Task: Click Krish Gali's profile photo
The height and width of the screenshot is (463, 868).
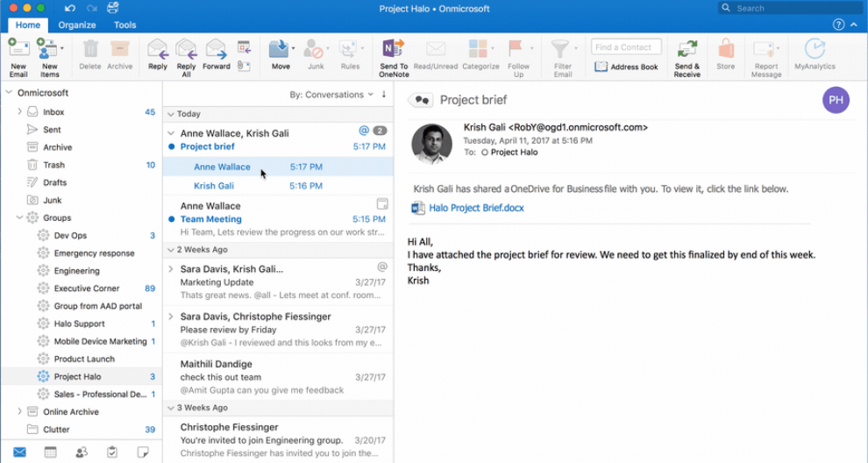Action: [431, 144]
